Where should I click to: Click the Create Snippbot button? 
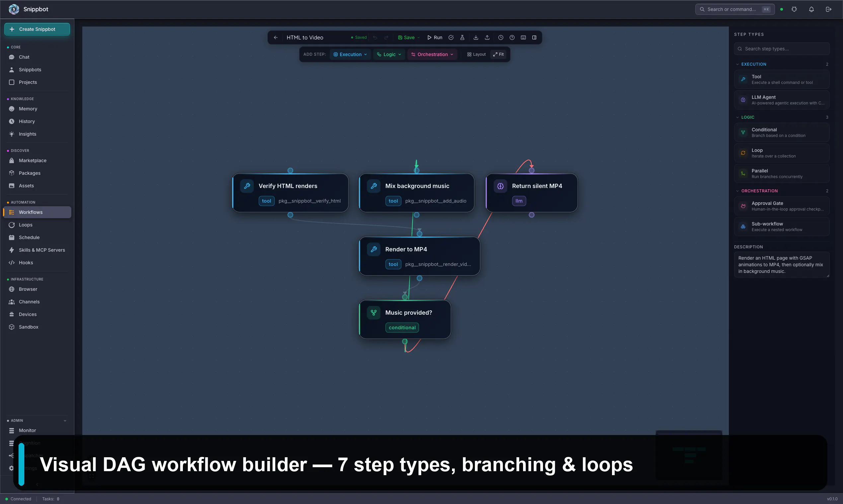[37, 29]
